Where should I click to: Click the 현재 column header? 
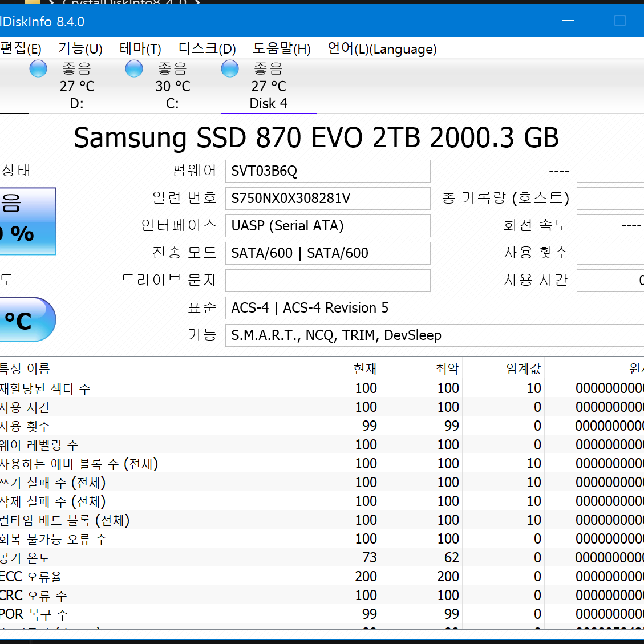(339, 368)
